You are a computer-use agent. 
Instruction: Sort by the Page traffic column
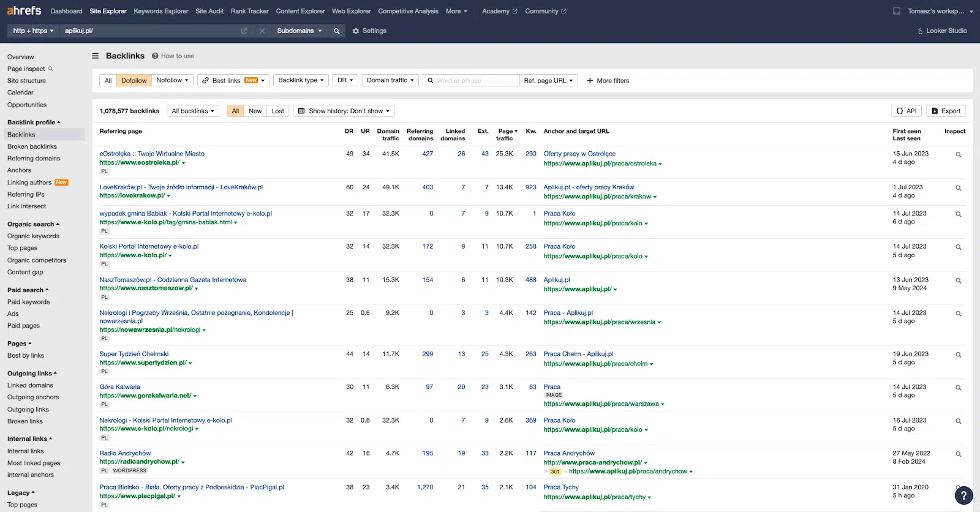506,135
